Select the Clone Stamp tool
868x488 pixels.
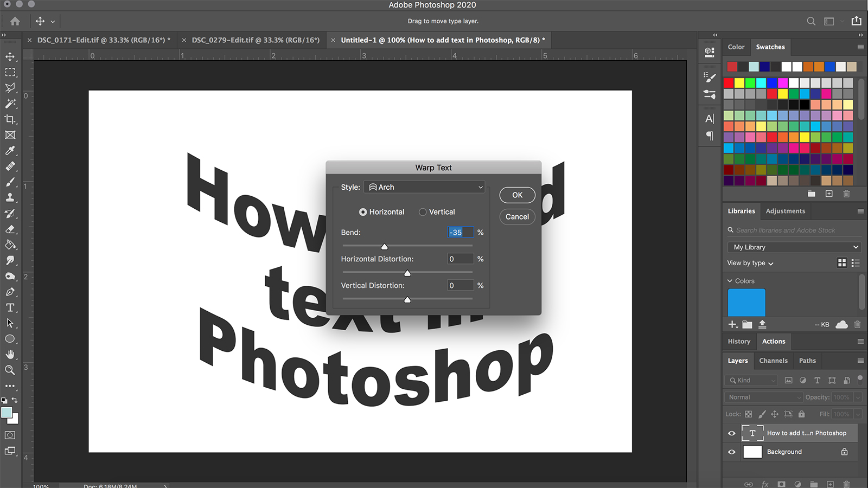10,198
